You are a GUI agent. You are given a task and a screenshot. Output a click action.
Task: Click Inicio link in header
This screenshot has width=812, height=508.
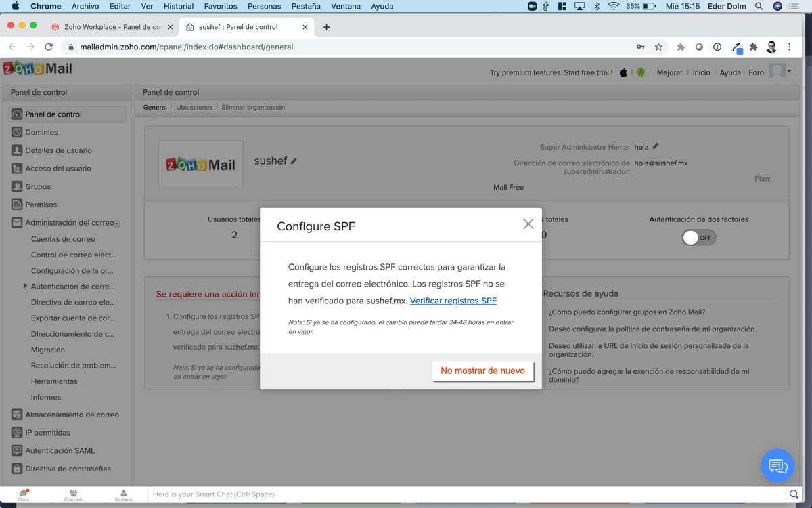coord(701,72)
